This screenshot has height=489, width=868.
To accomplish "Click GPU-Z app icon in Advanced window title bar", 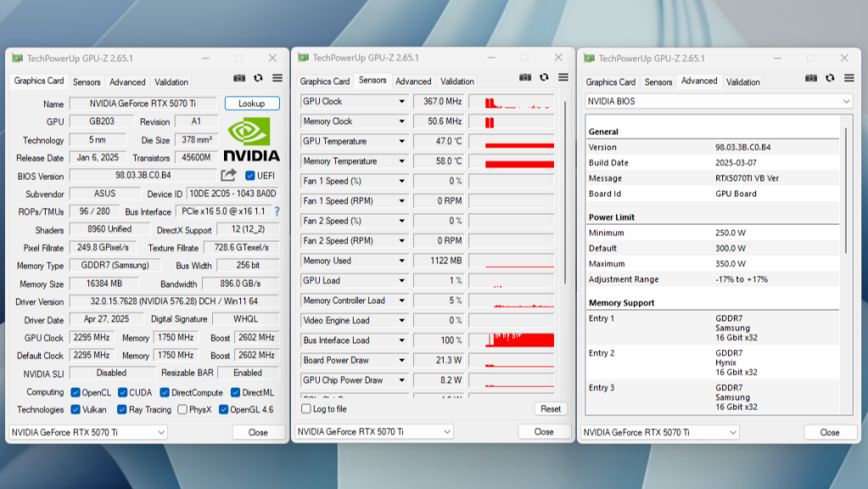I will (589, 58).
